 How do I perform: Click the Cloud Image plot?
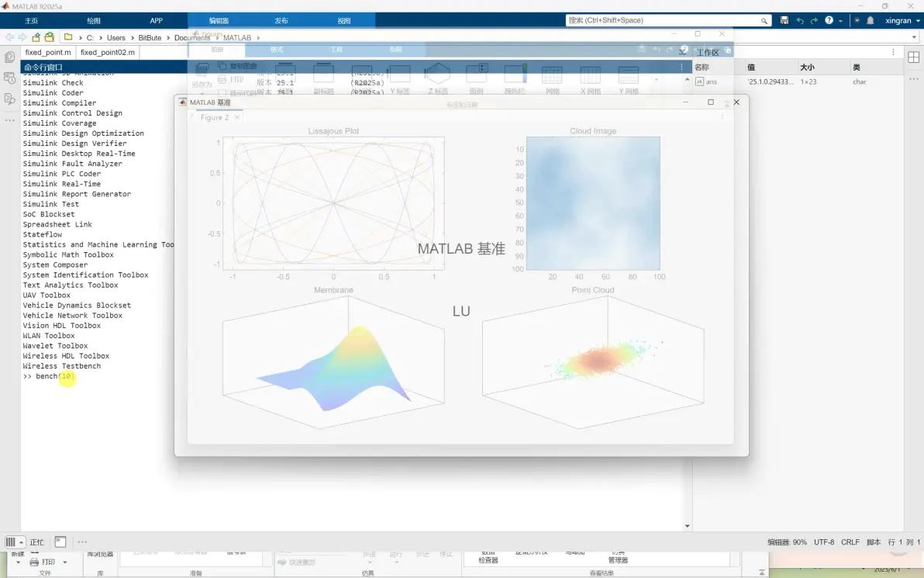[593, 203]
